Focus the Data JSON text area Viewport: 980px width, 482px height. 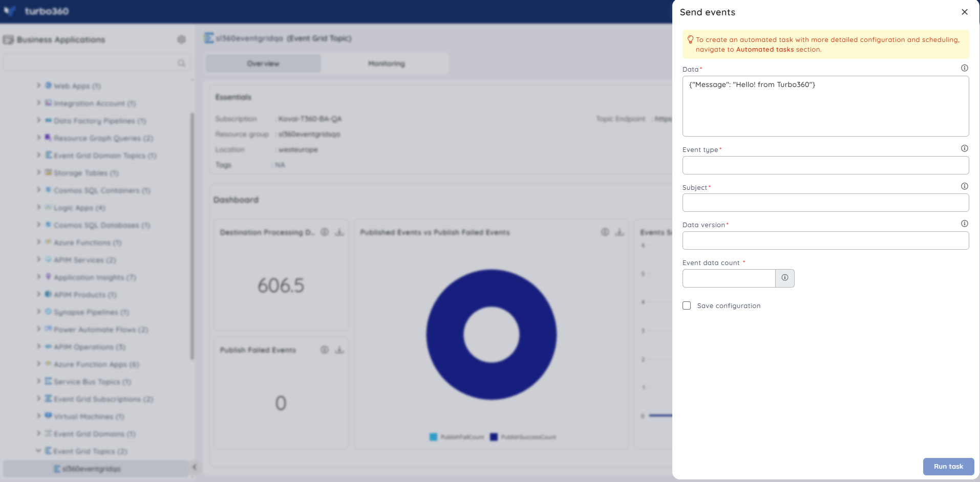(x=825, y=106)
